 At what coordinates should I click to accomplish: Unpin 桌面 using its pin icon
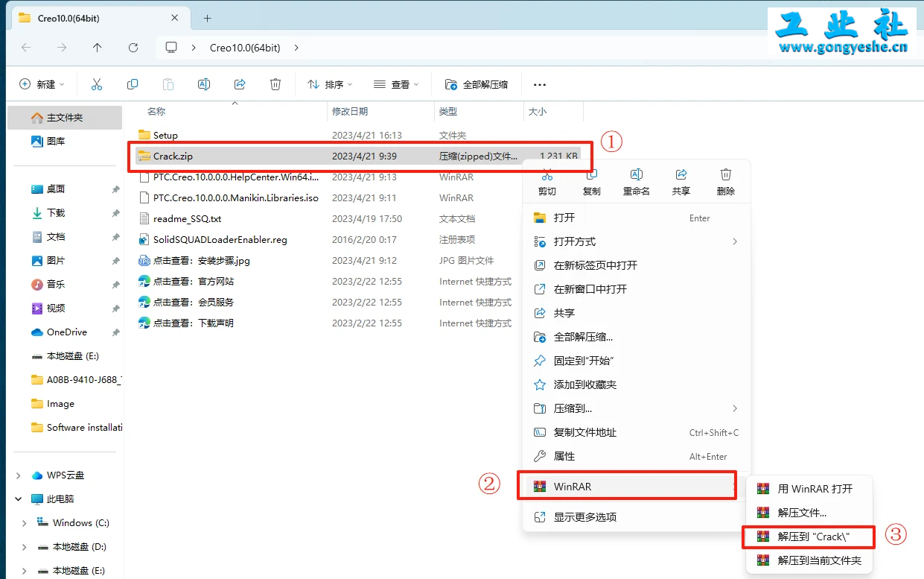(115, 189)
